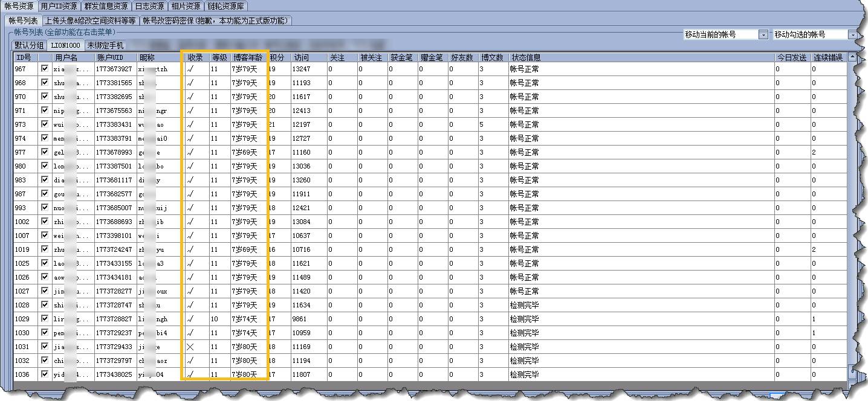Go to the 帐号改密码密保 tab
Image resolution: width=868 pixels, height=401 pixels.
[216, 21]
